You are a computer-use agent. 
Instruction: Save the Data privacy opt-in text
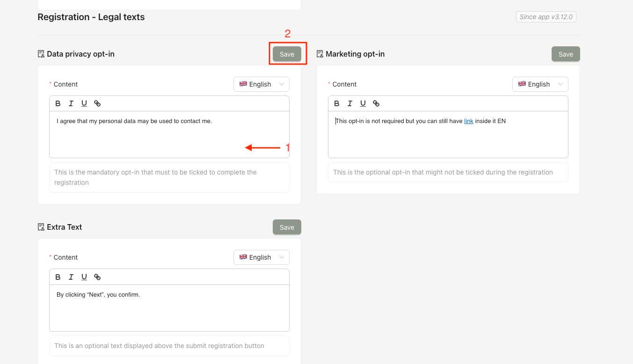[x=287, y=54]
